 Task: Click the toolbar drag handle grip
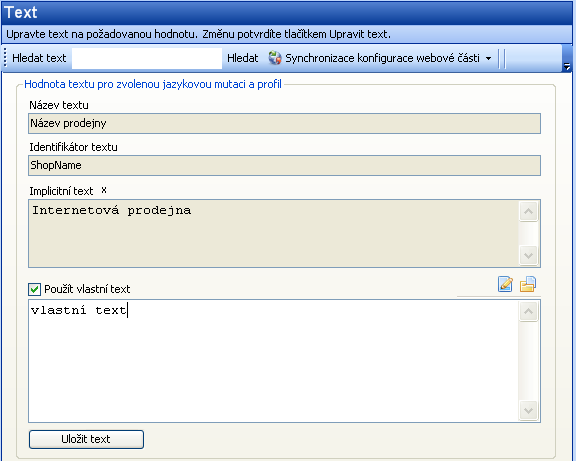[5, 58]
